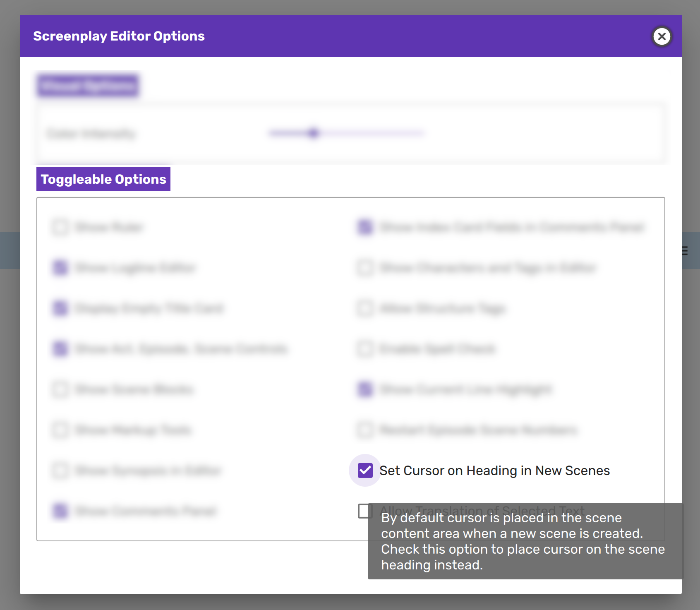Toggle the Show Comments Panel checkbox
700x610 pixels.
click(x=60, y=511)
